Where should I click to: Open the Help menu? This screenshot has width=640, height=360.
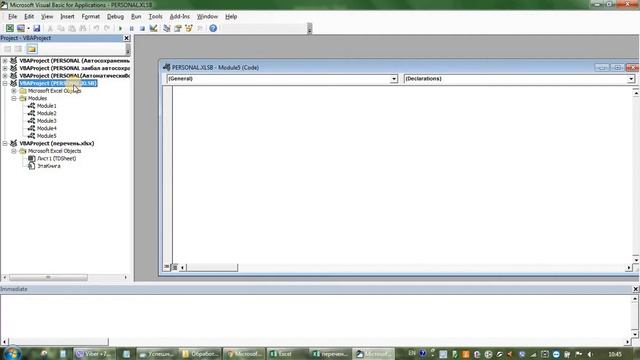(x=231, y=16)
